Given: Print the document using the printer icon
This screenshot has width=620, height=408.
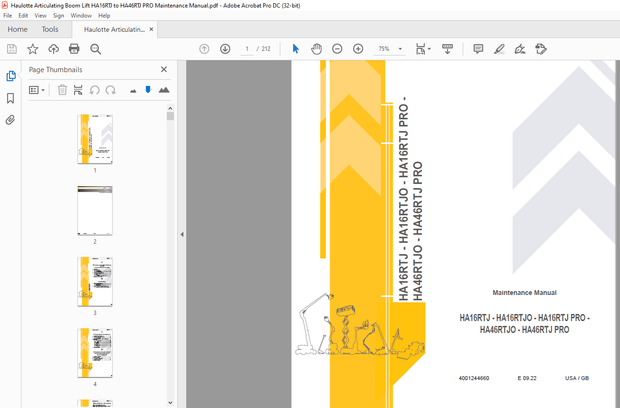Looking at the screenshot, I should (x=74, y=49).
